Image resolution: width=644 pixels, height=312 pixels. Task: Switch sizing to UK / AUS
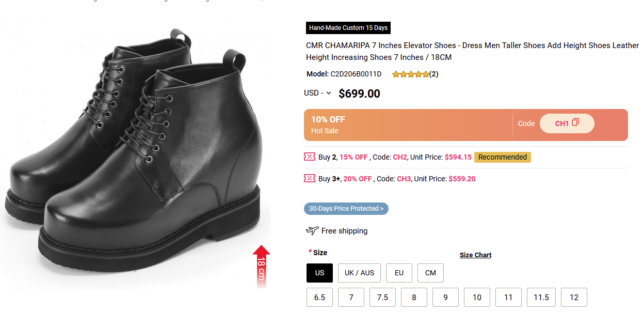(359, 273)
